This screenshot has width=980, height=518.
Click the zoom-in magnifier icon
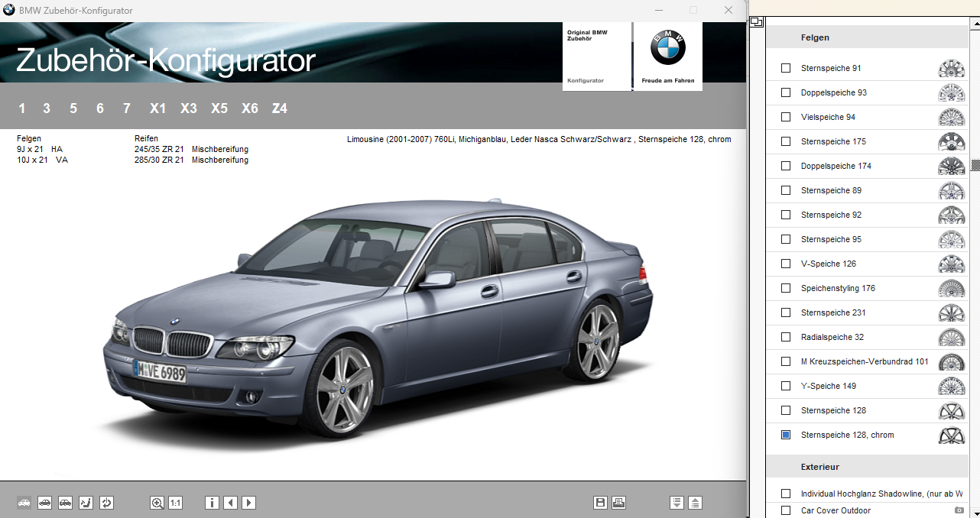pos(157,503)
